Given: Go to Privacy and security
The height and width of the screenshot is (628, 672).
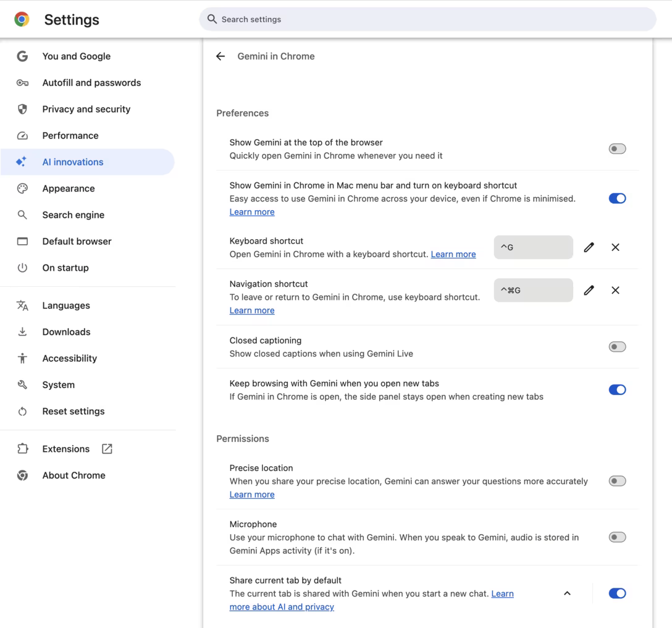Looking at the screenshot, I should pos(88,109).
